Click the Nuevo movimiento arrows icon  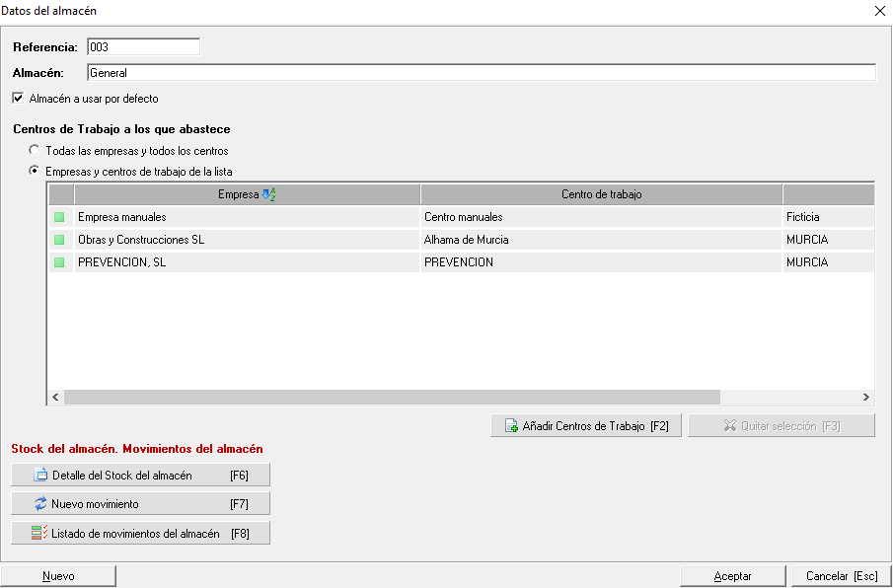[40, 504]
